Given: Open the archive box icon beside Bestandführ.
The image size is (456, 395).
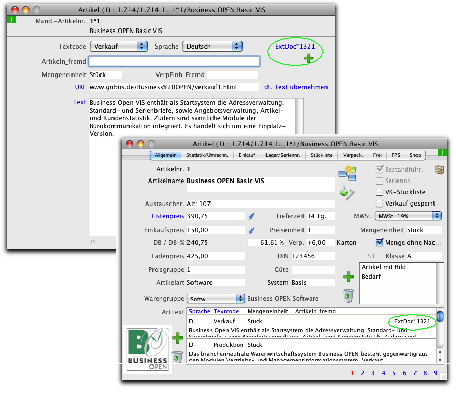Looking at the screenshot, I should click(439, 170).
